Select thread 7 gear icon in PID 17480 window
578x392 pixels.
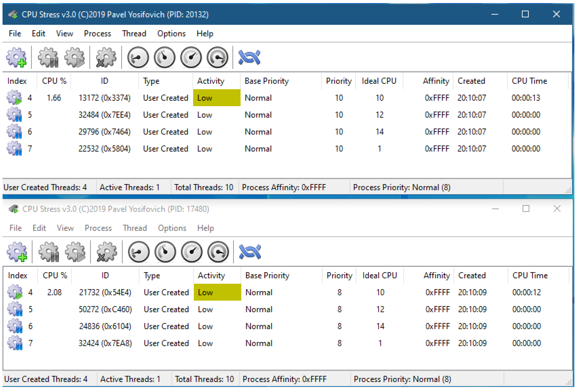(15, 343)
